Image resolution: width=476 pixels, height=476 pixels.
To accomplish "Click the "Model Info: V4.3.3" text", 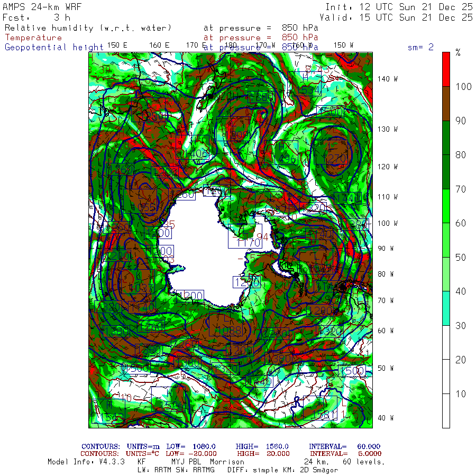I will 86,462.
